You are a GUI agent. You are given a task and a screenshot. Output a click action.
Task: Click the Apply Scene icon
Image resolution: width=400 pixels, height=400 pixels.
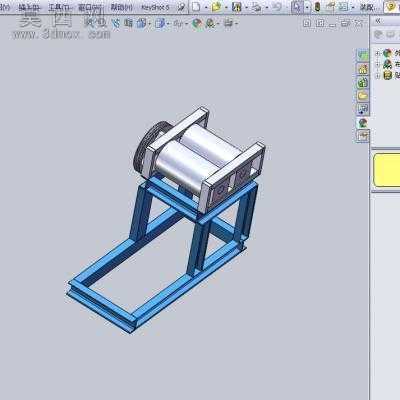coord(210,23)
